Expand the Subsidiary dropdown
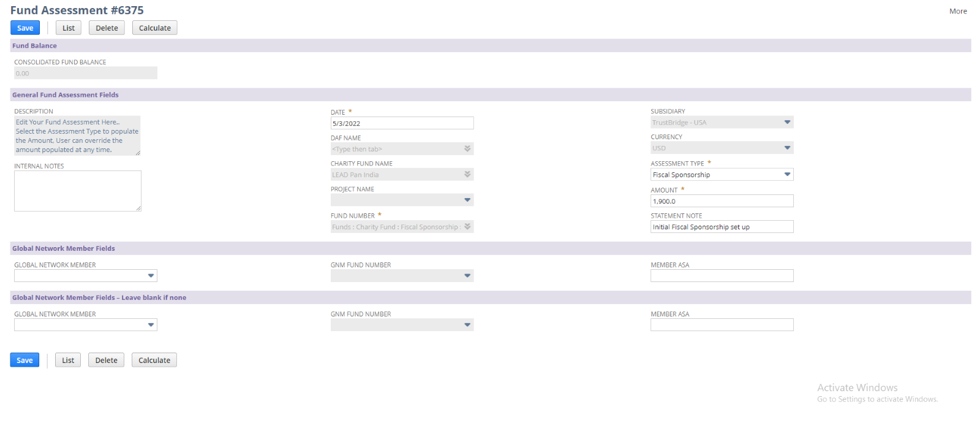The height and width of the screenshot is (428, 980). click(787, 123)
